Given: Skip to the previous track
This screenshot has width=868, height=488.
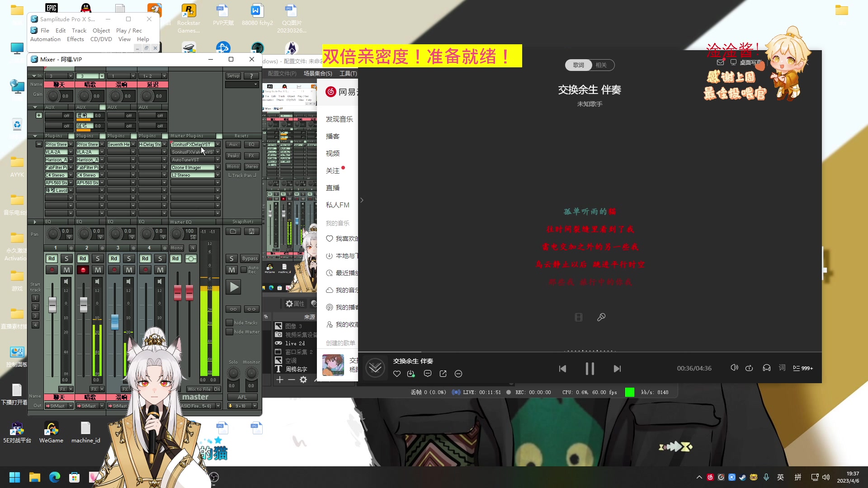Looking at the screenshot, I should [x=562, y=369].
